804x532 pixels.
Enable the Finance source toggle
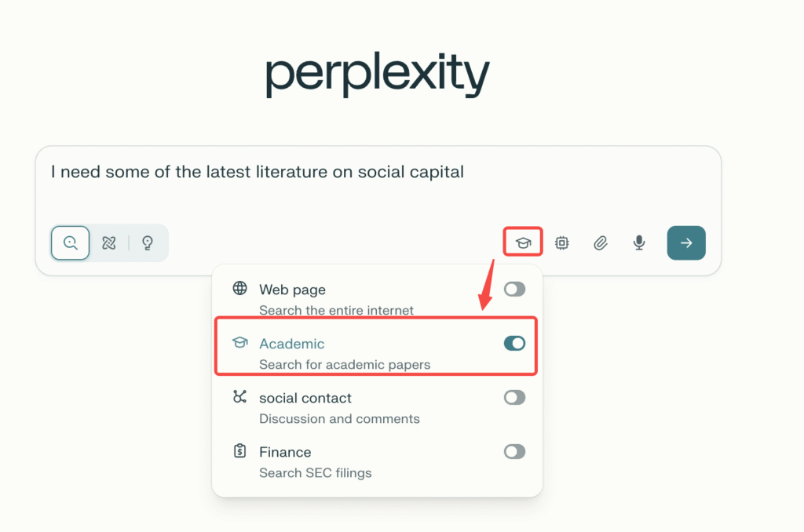coord(514,451)
